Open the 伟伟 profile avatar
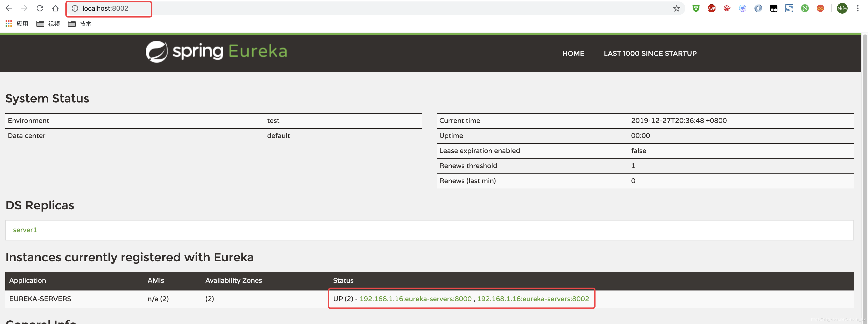This screenshot has height=324, width=868. tap(842, 9)
